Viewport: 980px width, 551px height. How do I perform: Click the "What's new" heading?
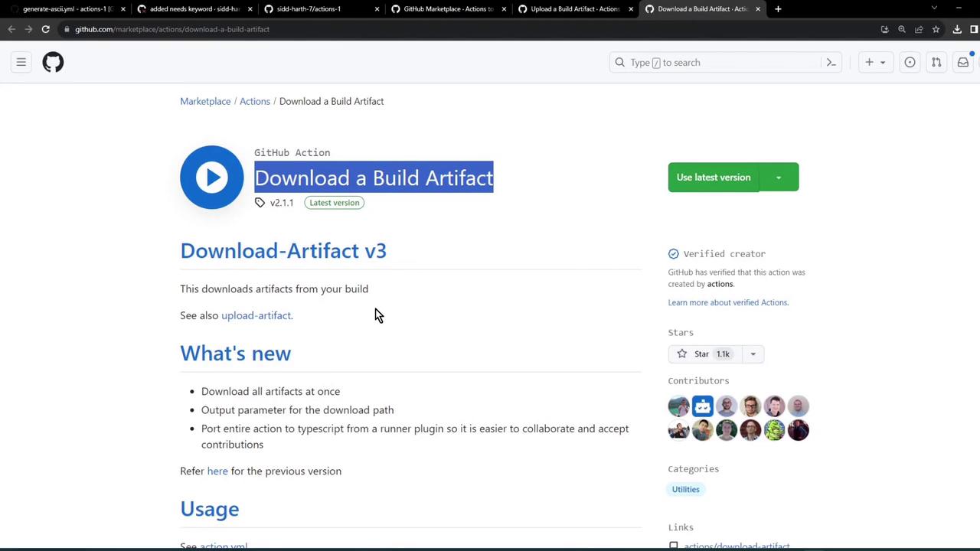point(236,354)
